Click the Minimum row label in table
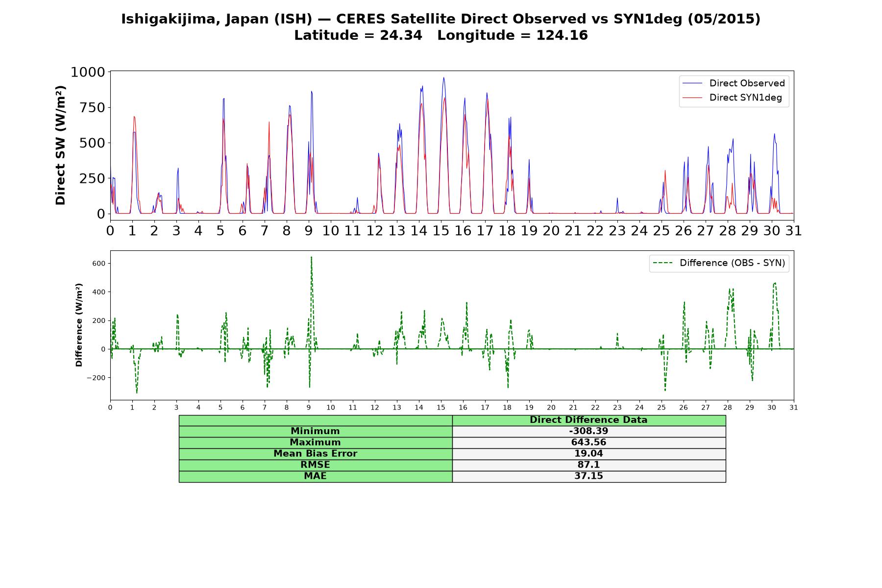882x588 pixels. pos(316,431)
